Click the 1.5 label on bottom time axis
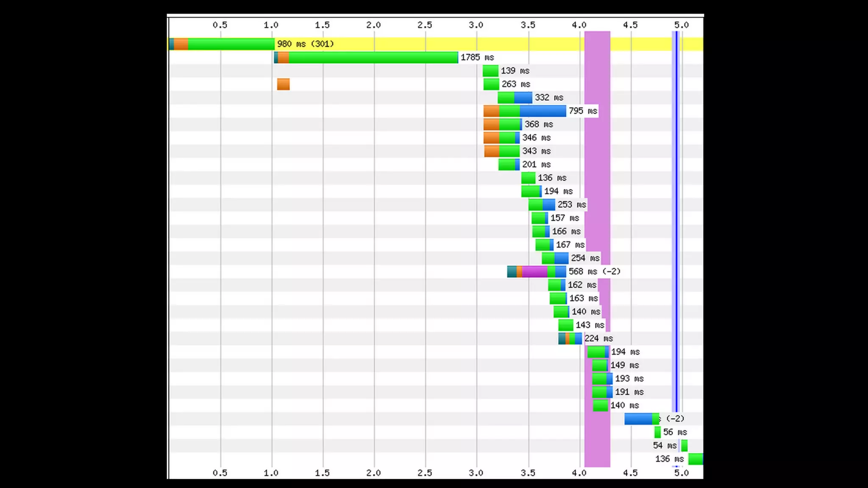Viewport: 868px width, 488px height. [x=322, y=473]
